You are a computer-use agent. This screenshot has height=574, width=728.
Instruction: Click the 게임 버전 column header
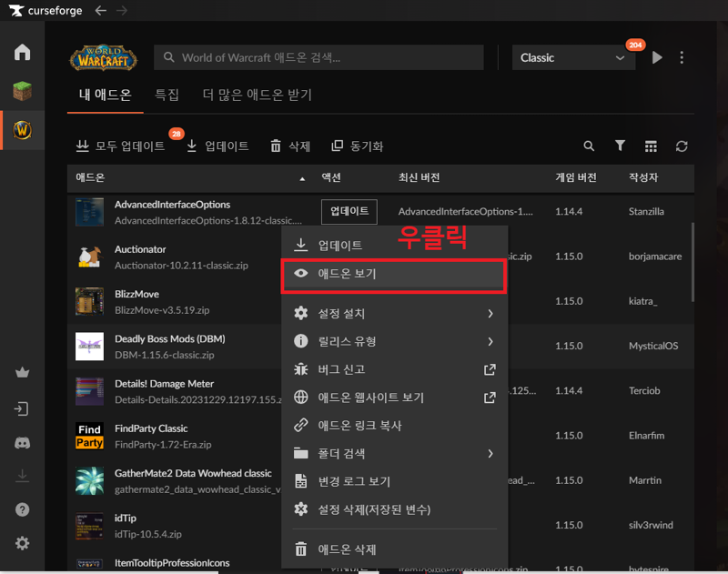click(x=576, y=177)
